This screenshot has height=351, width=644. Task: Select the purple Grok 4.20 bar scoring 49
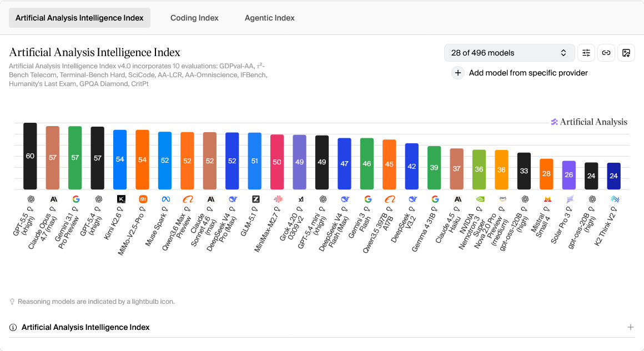(x=299, y=162)
